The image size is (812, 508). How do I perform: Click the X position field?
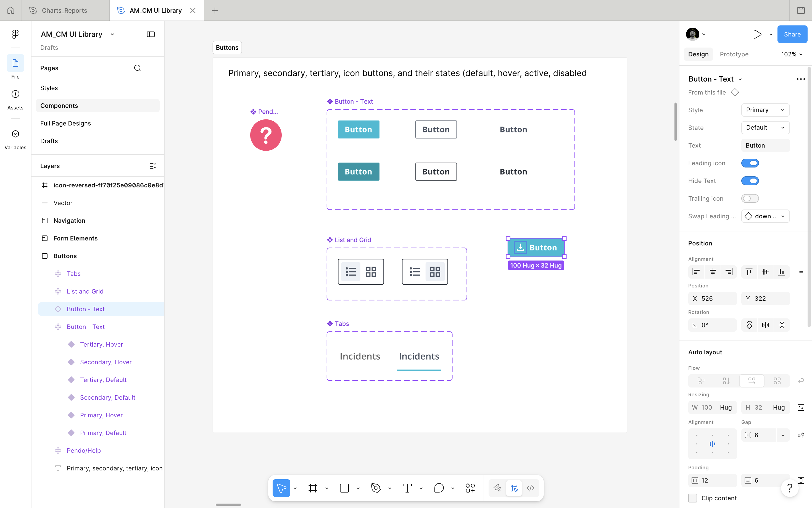712,298
